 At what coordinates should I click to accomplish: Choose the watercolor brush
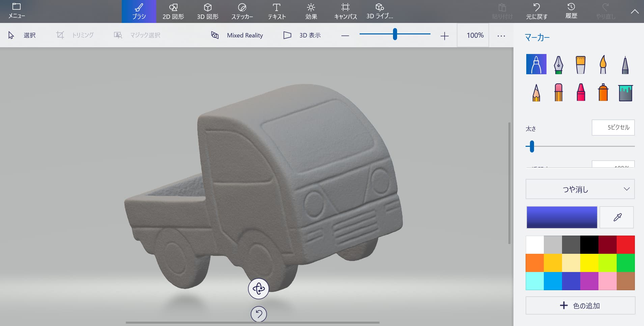(603, 64)
